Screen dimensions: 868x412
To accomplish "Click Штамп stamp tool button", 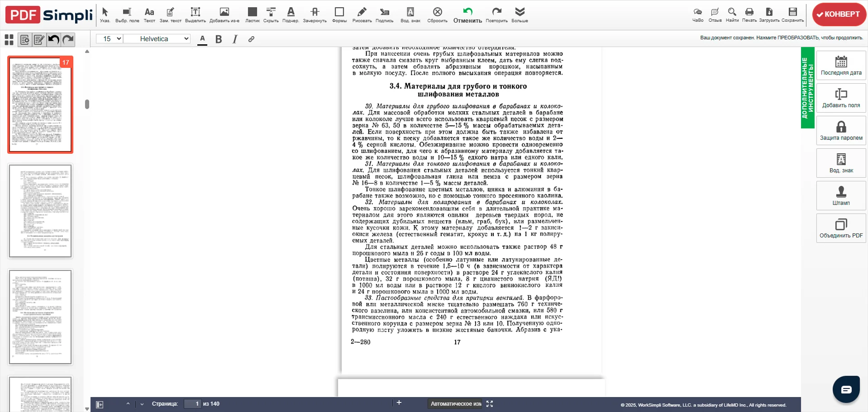I will pos(841,196).
